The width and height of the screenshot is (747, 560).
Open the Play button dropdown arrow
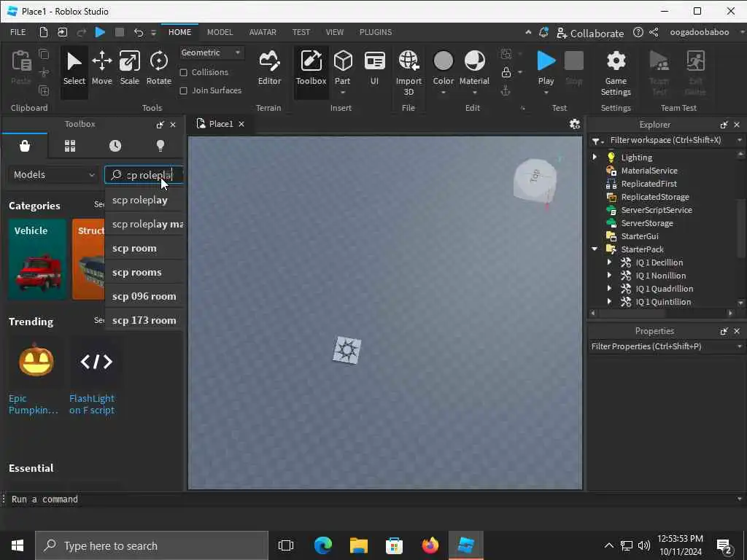(x=546, y=93)
